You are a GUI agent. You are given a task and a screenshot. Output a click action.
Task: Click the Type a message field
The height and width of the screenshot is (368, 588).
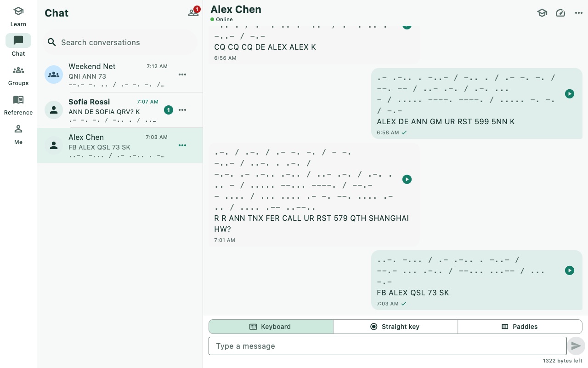tap(387, 346)
